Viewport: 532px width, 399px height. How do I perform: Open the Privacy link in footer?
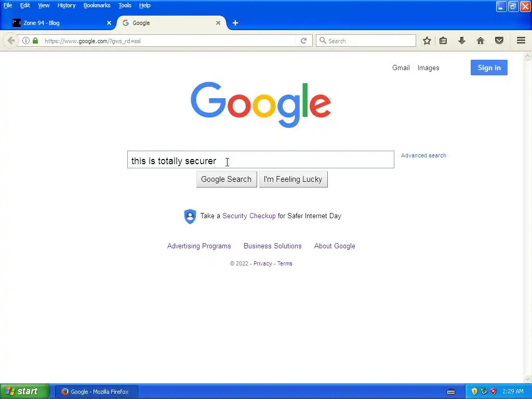tap(262, 263)
